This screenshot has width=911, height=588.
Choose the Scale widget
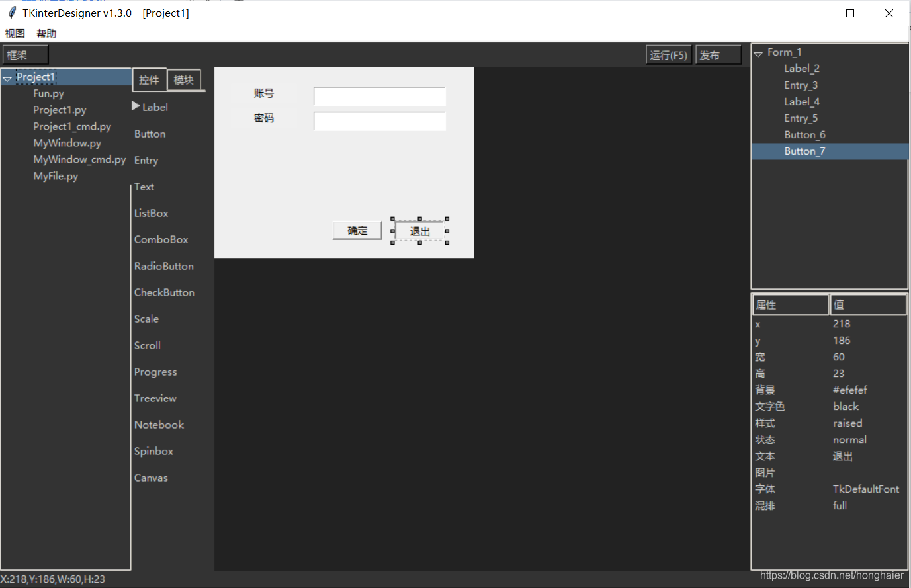click(146, 319)
